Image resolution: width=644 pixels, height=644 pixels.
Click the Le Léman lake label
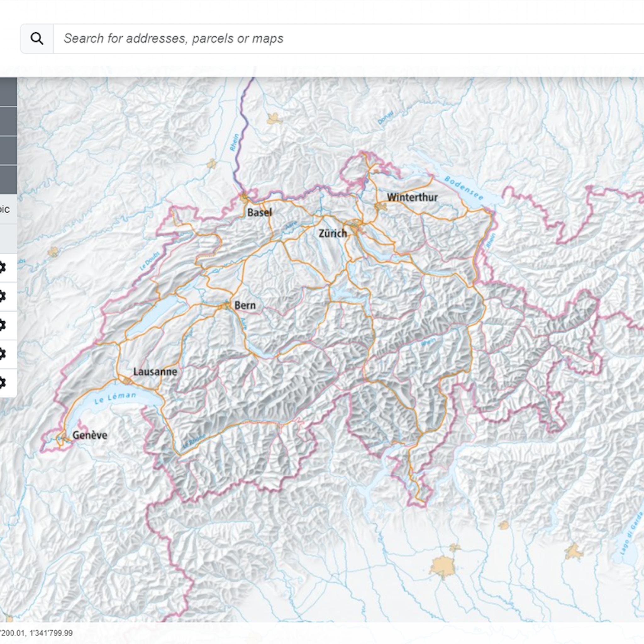115,398
